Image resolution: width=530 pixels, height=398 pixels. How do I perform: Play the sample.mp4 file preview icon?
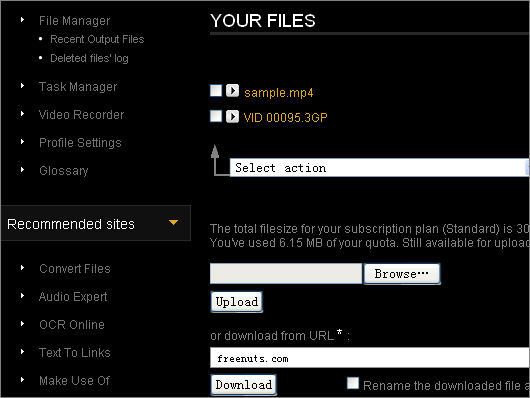232,91
